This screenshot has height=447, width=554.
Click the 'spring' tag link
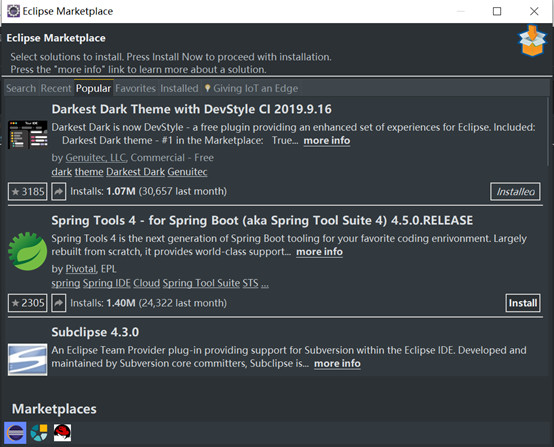[x=66, y=283]
